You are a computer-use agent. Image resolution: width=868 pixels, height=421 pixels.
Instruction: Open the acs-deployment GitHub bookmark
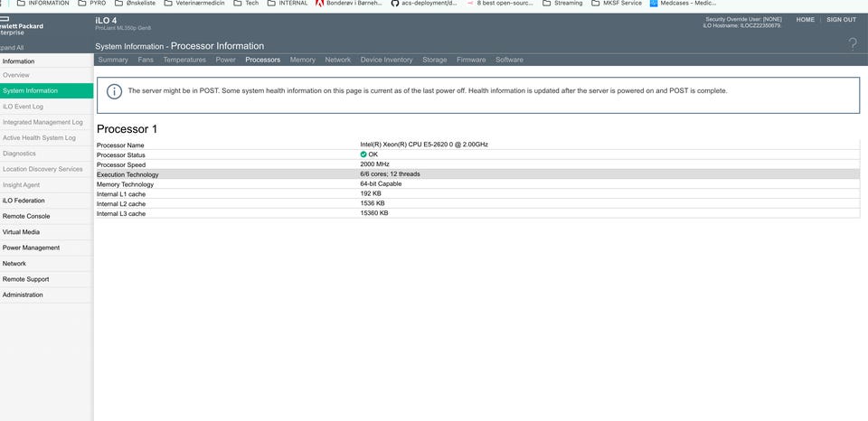[x=424, y=3]
